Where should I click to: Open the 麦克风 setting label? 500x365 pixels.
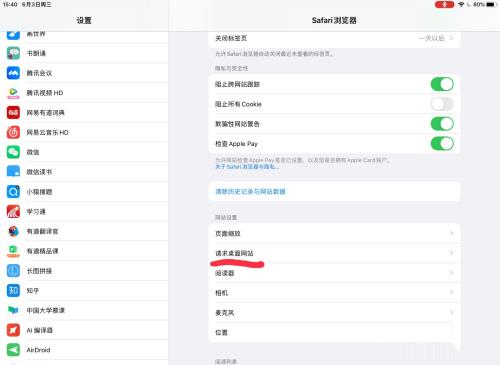point(225,313)
